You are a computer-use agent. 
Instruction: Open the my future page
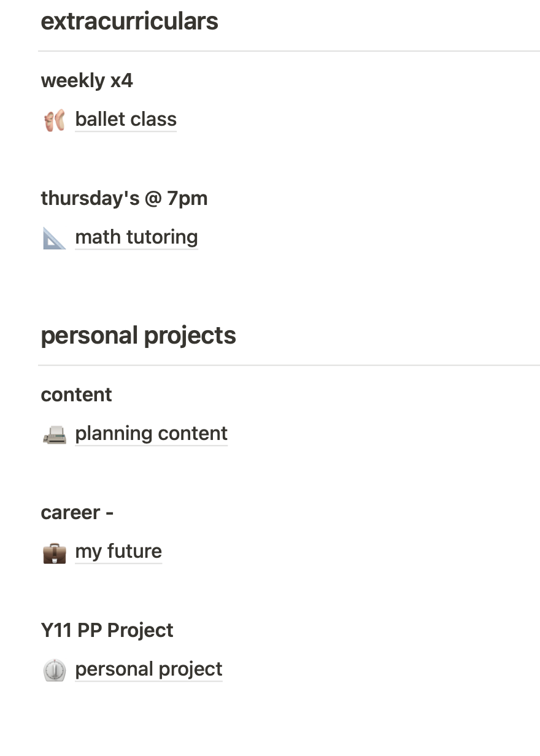coord(118,551)
